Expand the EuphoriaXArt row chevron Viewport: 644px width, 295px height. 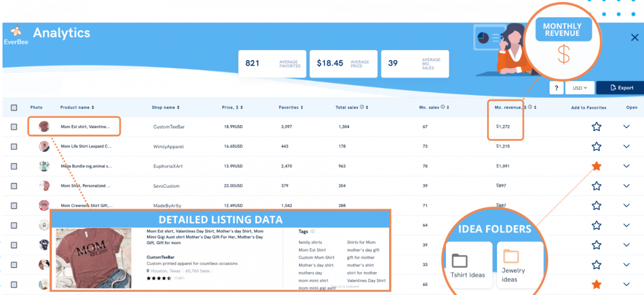pos(626,166)
